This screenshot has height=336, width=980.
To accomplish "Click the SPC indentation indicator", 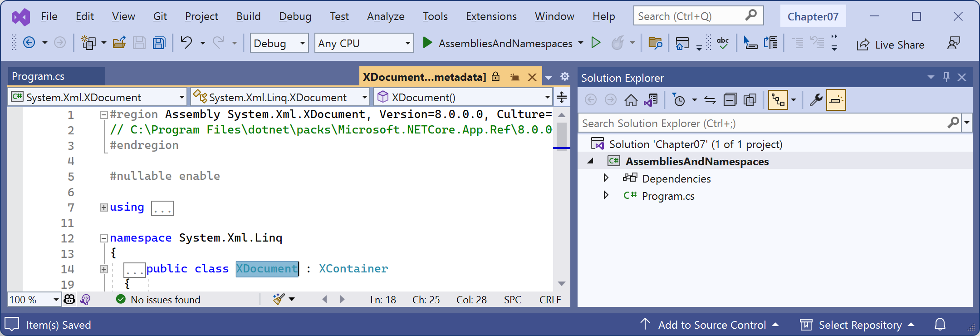I will (x=513, y=300).
